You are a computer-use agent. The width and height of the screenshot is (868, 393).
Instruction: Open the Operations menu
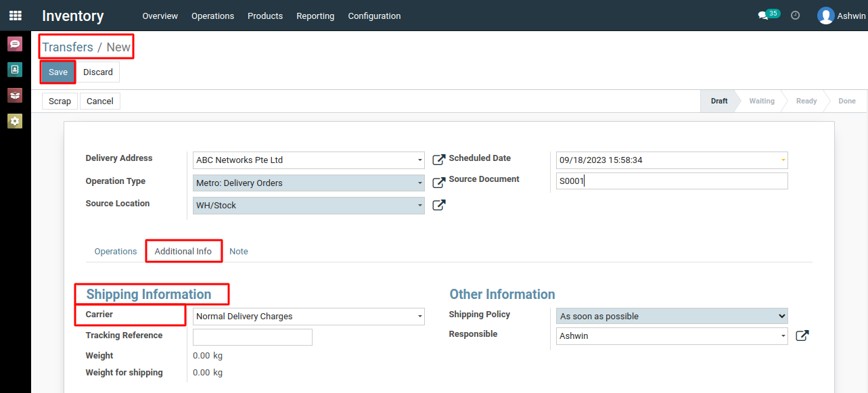tap(212, 16)
